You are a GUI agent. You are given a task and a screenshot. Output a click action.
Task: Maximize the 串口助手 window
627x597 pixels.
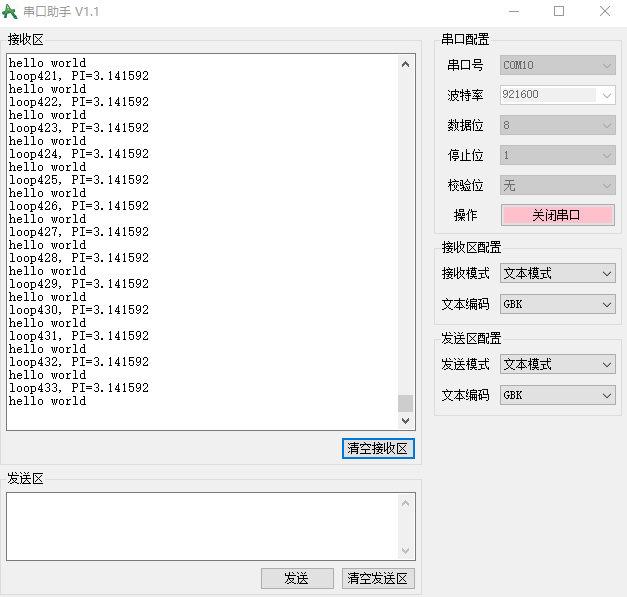[559, 12]
